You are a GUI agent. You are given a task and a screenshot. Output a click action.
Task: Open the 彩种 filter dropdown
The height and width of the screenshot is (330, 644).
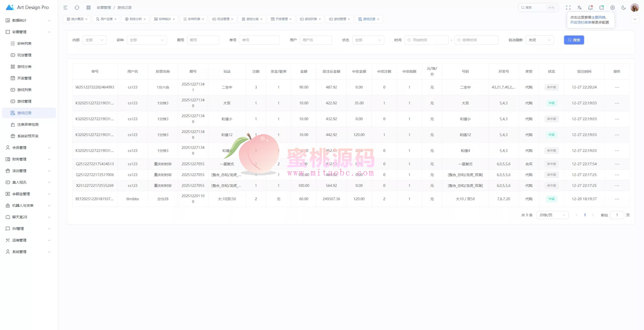(147, 40)
